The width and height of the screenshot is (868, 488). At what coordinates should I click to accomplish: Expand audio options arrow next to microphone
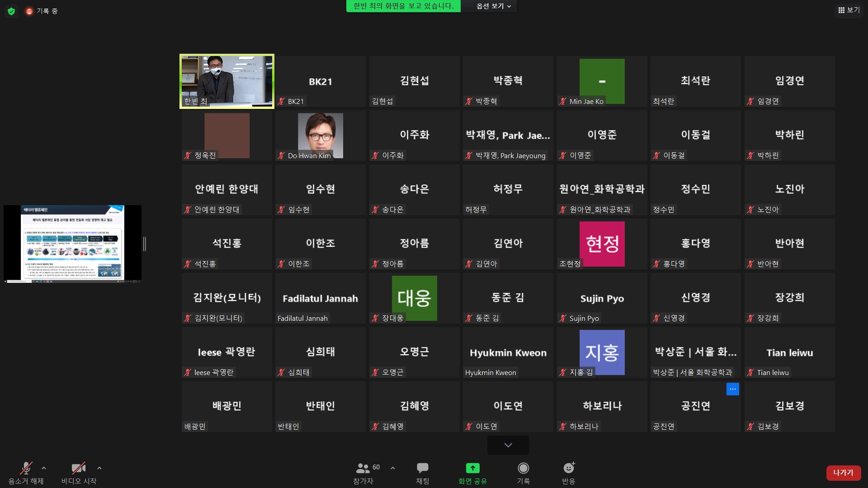coord(44,468)
